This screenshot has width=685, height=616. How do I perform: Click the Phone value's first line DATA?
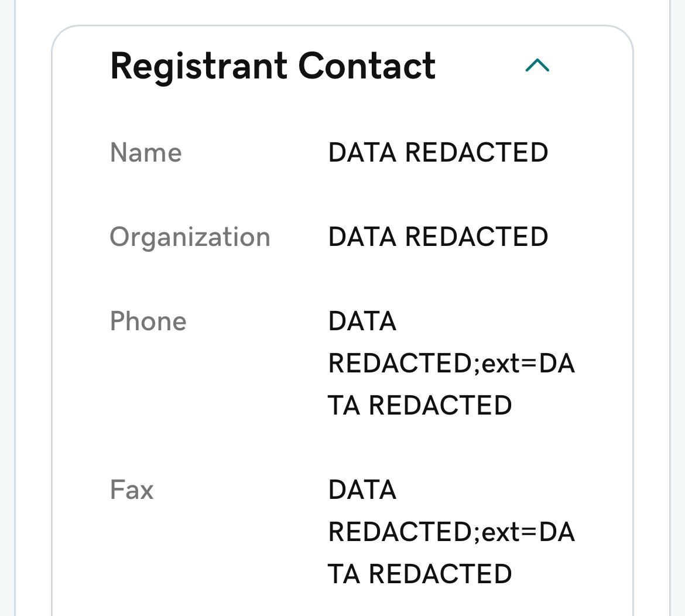click(362, 321)
